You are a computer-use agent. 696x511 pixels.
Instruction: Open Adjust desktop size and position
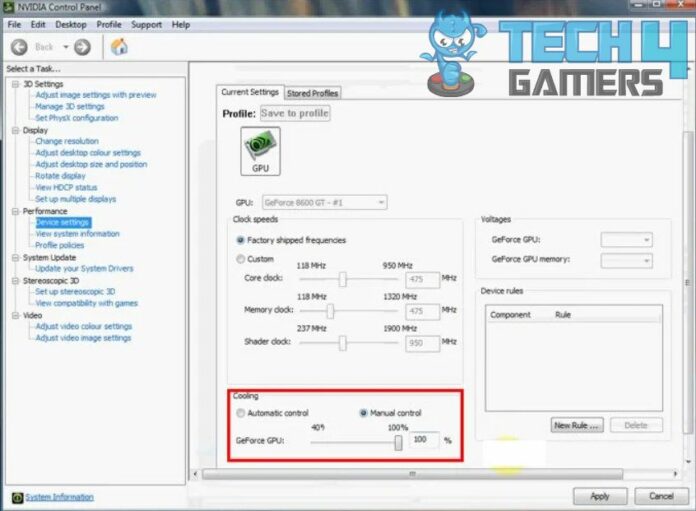tap(91, 164)
